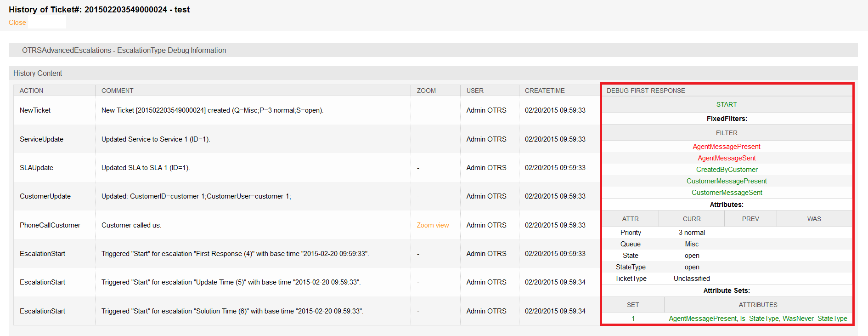Click the New Ticket created comment text
Screen dimensions: 868x336
pos(212,110)
